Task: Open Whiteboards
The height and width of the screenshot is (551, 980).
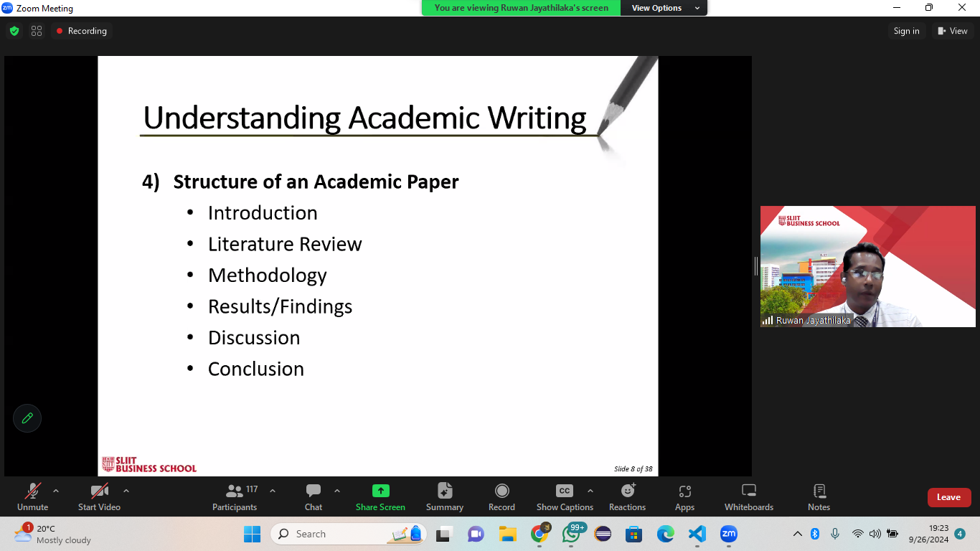Action: [x=748, y=496]
